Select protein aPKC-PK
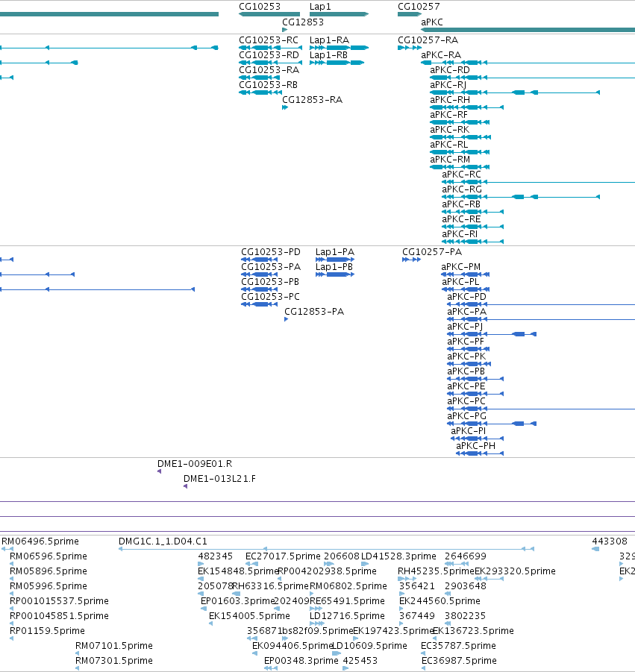 tap(466, 357)
